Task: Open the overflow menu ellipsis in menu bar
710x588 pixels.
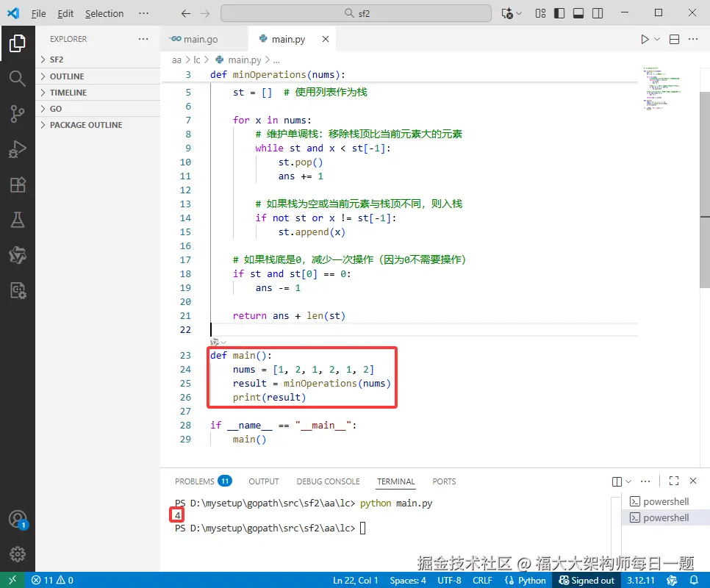Action: coord(143,13)
